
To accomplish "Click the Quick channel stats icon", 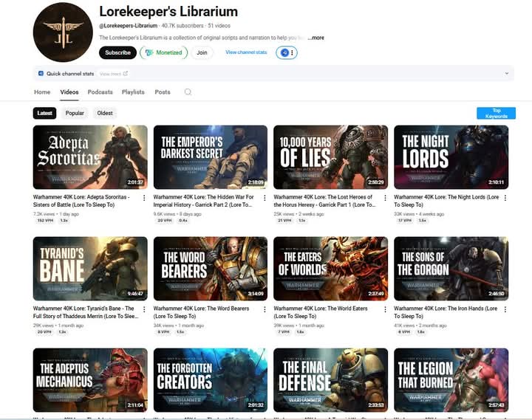I will 41,73.
